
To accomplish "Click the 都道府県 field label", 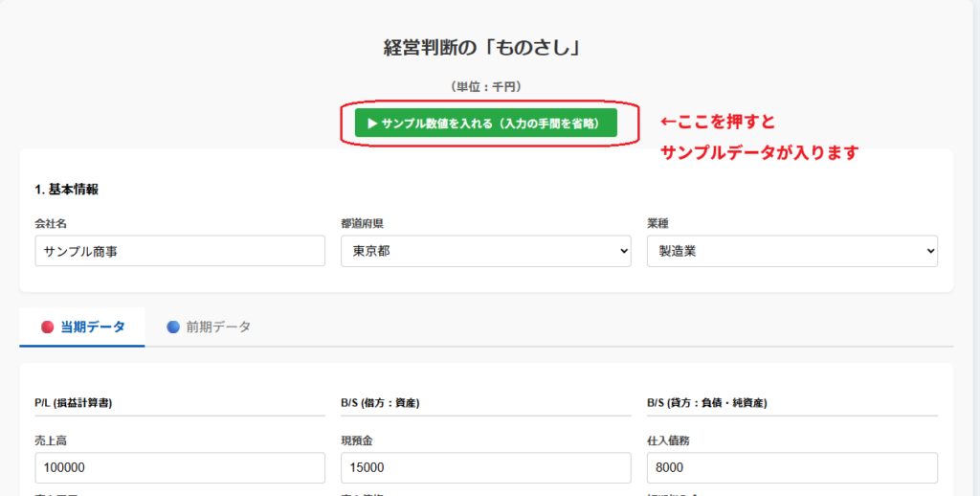I will pos(361,224).
